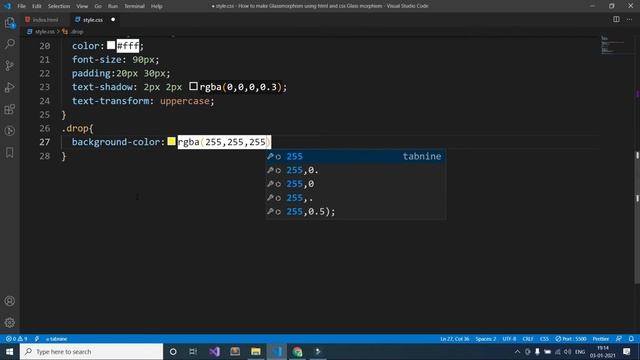The width and height of the screenshot is (640, 360).
Task: Click the errors and warnings status indicator
Action: tap(16, 339)
